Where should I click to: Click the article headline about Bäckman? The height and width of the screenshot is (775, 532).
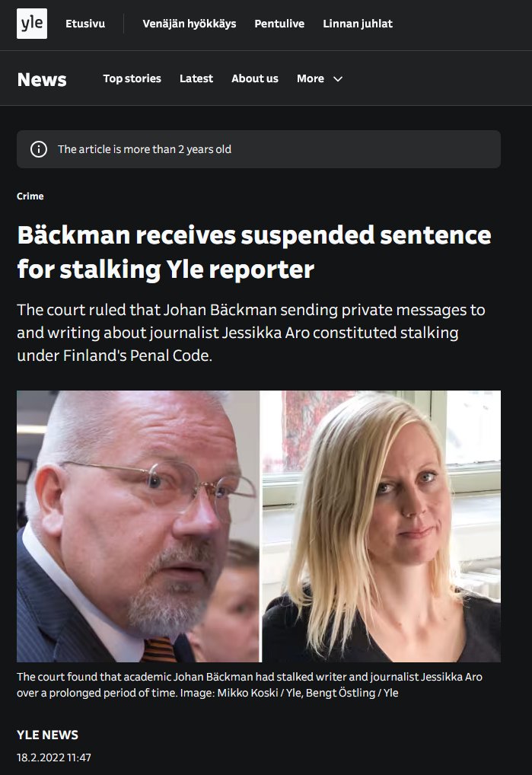coord(254,251)
